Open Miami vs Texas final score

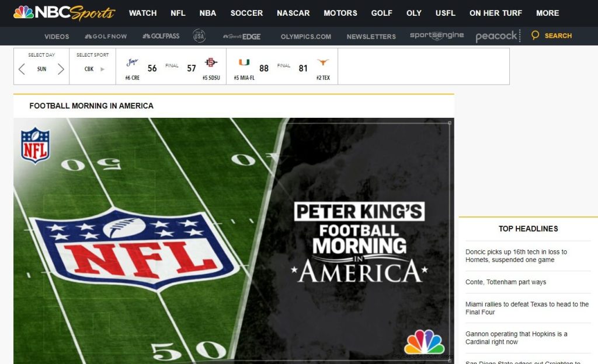(282, 66)
